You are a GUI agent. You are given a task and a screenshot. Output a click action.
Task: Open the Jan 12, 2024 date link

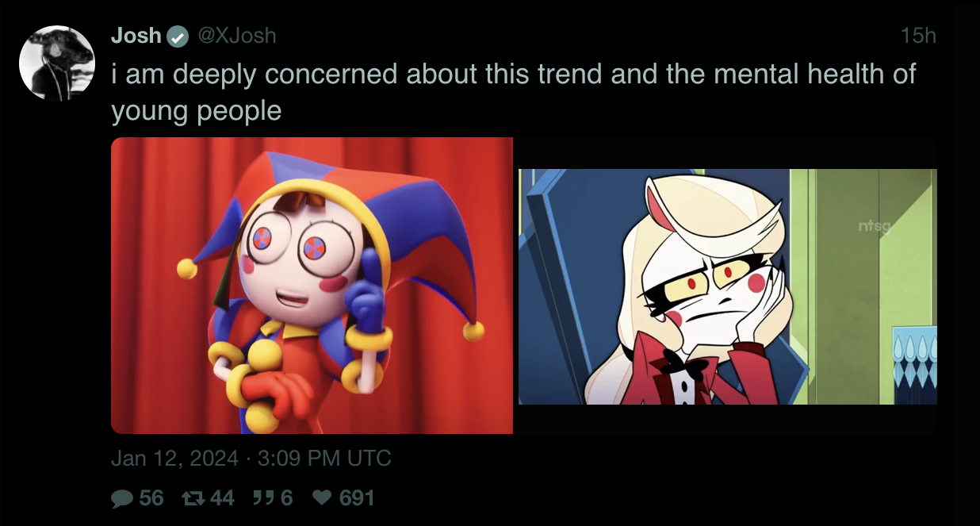tap(174, 459)
